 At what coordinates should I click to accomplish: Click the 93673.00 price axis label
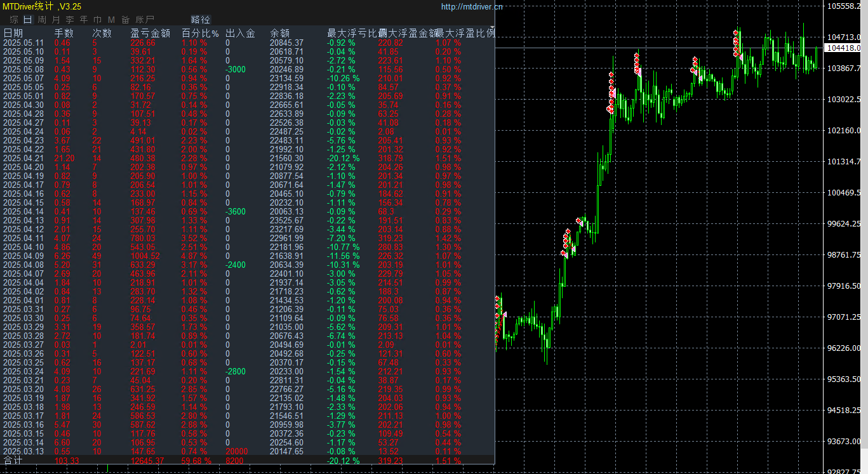click(845, 441)
